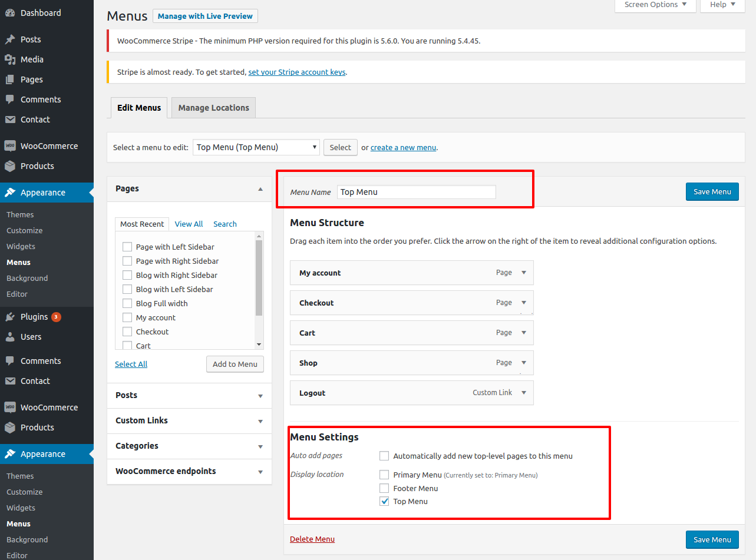756x560 pixels.
Task: Click the Delete Menu link
Action: (312, 539)
